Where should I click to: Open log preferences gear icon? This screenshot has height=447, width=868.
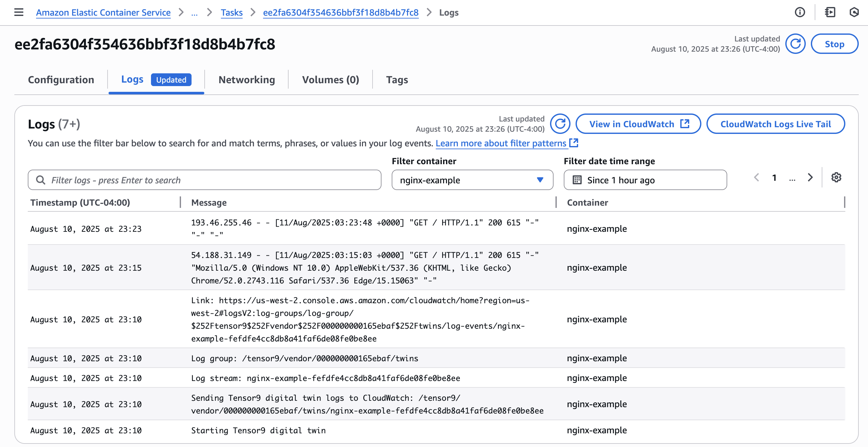click(836, 177)
